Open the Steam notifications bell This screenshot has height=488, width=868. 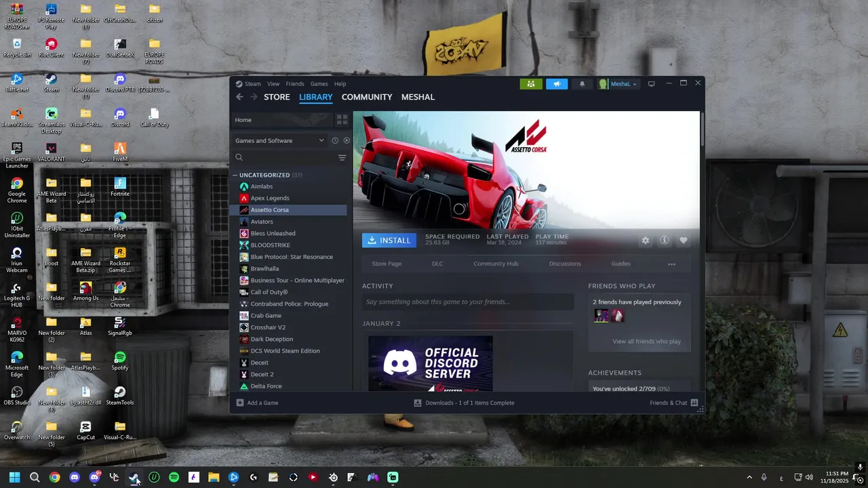pyautogui.click(x=582, y=84)
